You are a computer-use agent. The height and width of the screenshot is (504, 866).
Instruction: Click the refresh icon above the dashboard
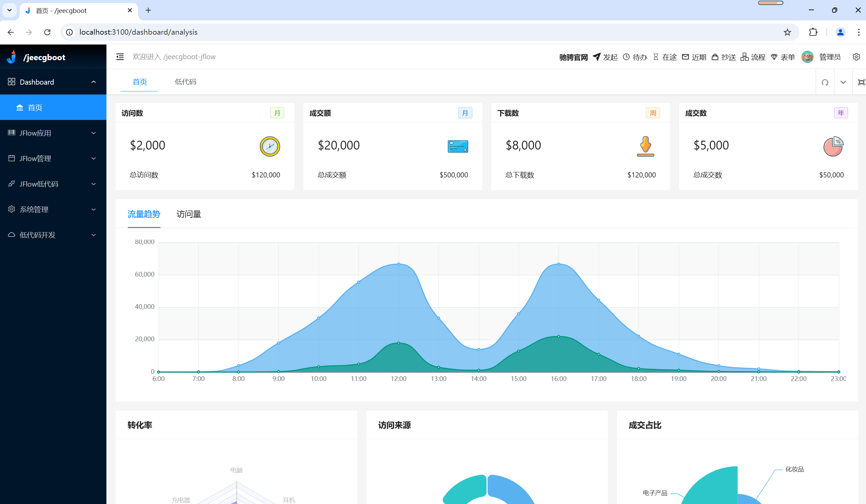pos(825,82)
